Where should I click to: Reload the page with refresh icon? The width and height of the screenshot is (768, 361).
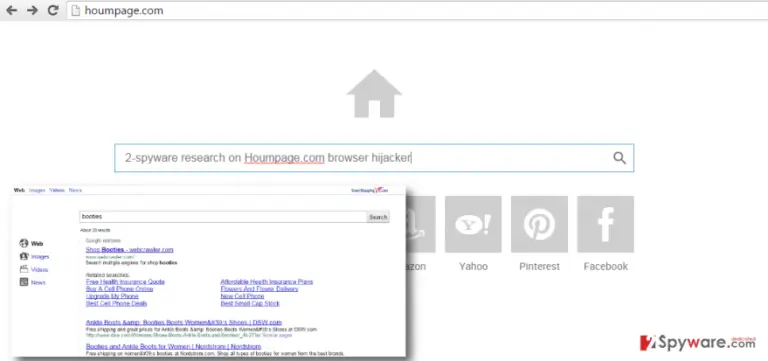click(x=53, y=10)
